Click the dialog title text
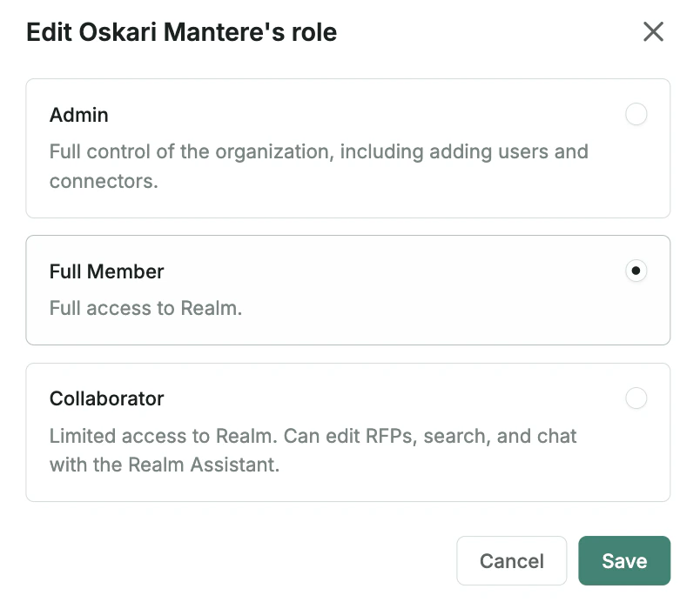This screenshot has height=602, width=700. pyautogui.click(x=180, y=31)
